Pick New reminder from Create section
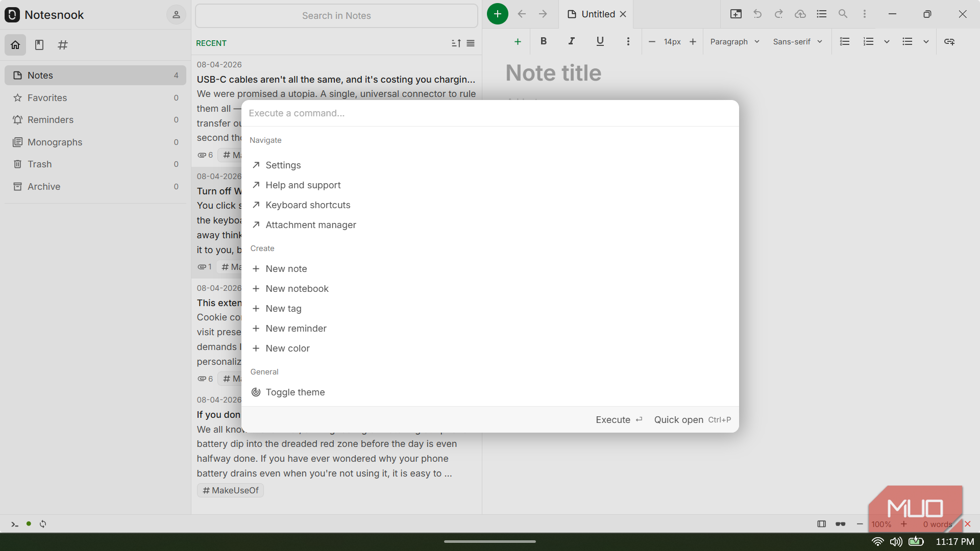Viewport: 980px width, 551px height. (x=490, y=329)
